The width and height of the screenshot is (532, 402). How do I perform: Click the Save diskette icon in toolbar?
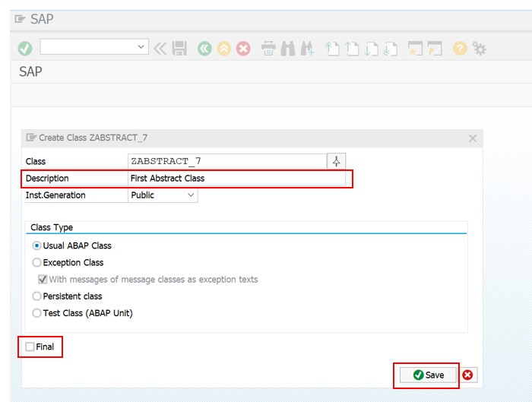tap(179, 49)
